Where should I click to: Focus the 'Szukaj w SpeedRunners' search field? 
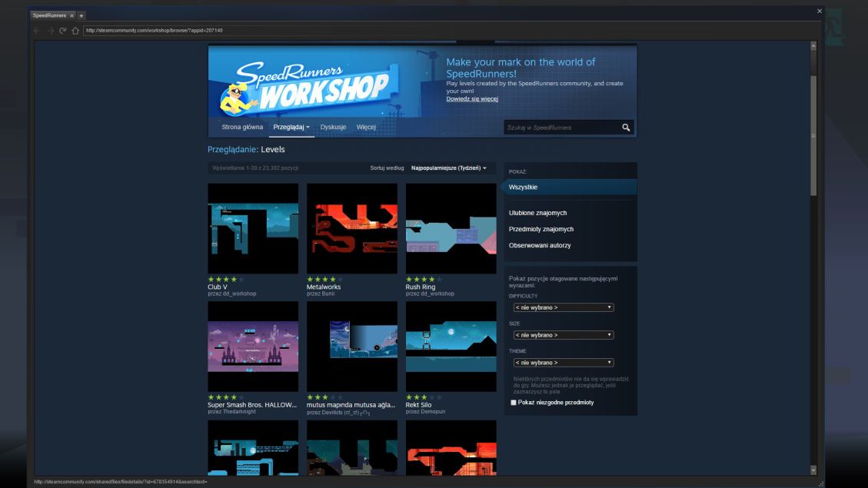click(562, 128)
